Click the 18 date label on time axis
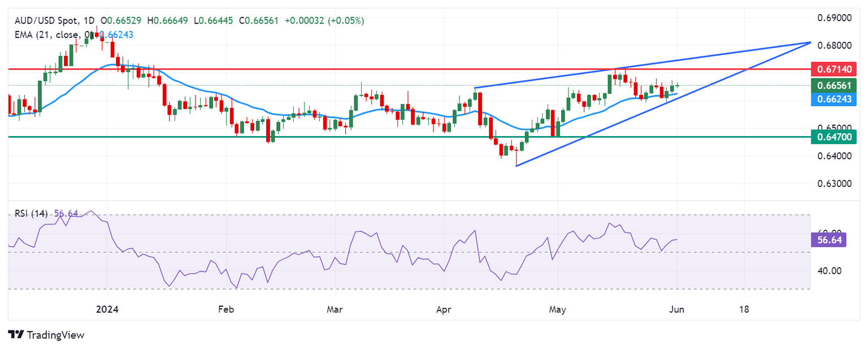Screen dimensions: 868x349 pos(744,309)
